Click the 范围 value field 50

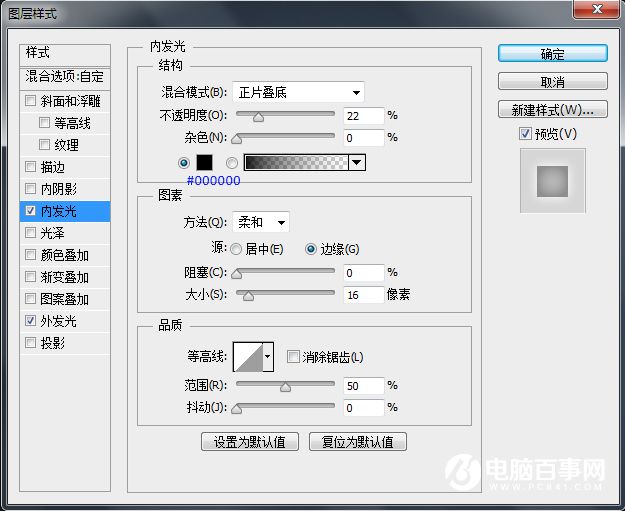pyautogui.click(x=364, y=386)
